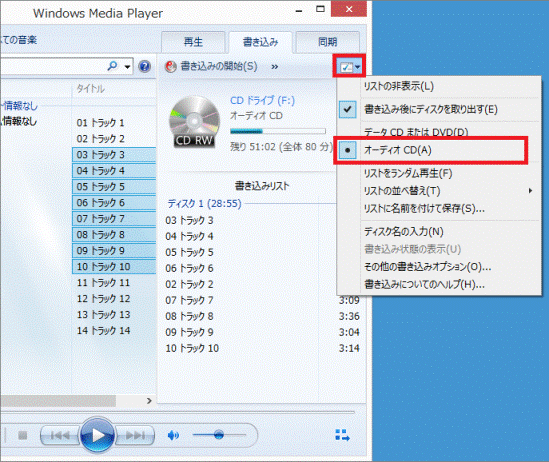Select 02 トラック 2 in library
Viewport: 549px width, 462px height.
pyautogui.click(x=114, y=139)
